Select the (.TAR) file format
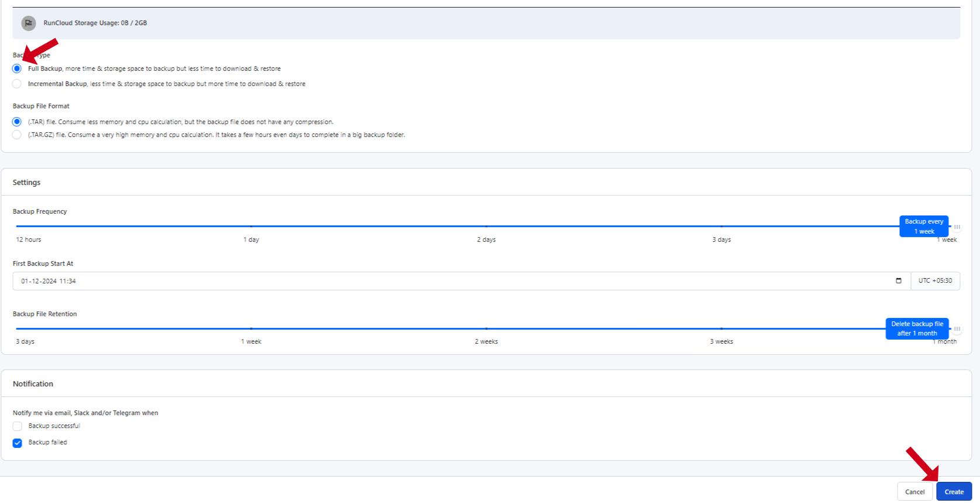 pos(17,122)
